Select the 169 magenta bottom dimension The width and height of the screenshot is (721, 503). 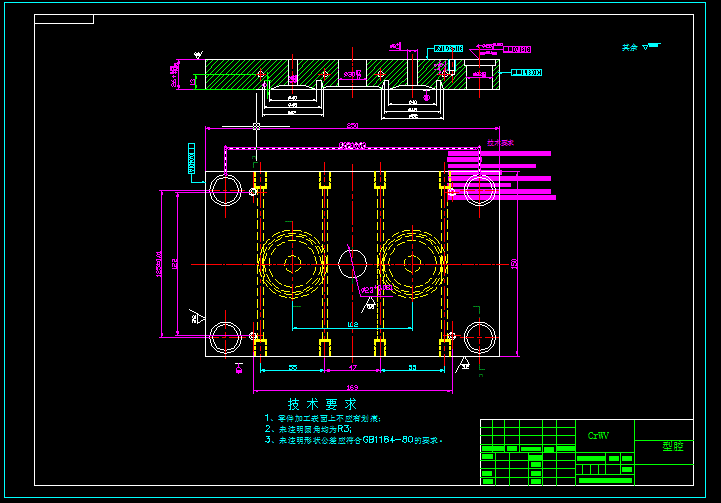(352, 387)
